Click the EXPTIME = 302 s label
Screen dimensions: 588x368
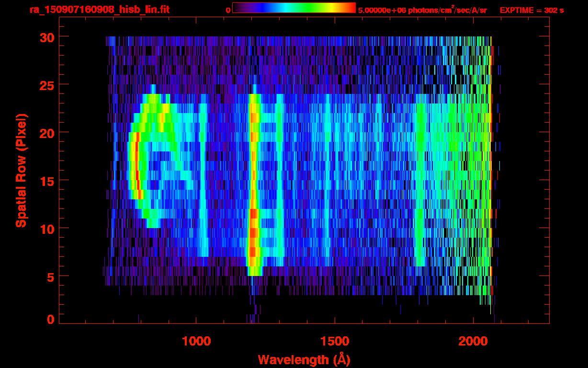pos(531,10)
